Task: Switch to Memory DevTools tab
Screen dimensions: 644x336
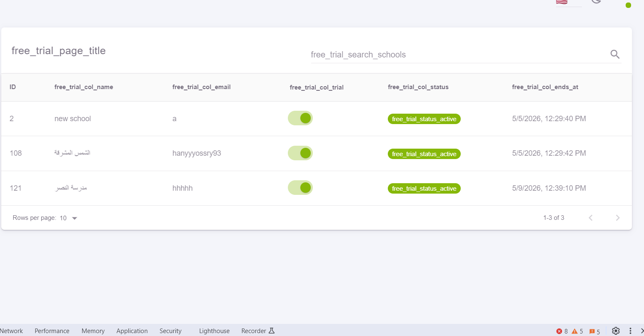Action: point(93,331)
